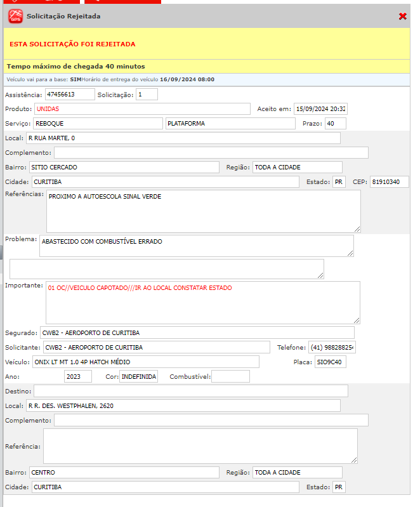Grab resize handle of destination Referência area
The height and width of the screenshot is (507, 420).
point(354,460)
